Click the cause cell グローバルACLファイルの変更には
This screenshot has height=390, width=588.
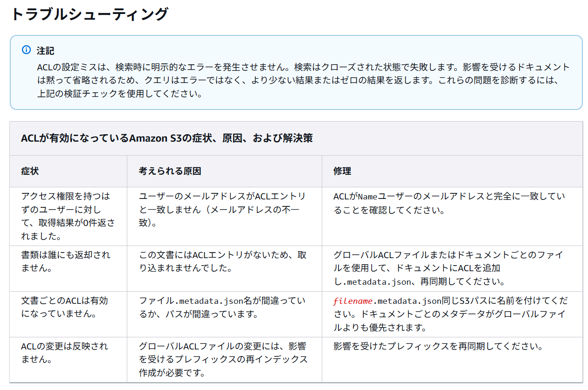click(x=224, y=360)
